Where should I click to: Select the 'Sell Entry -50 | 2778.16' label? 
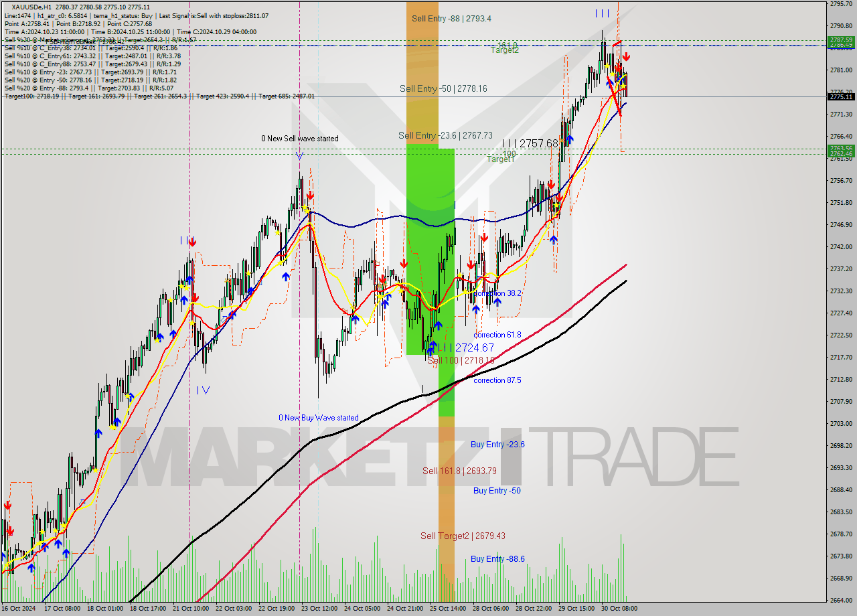443,88
